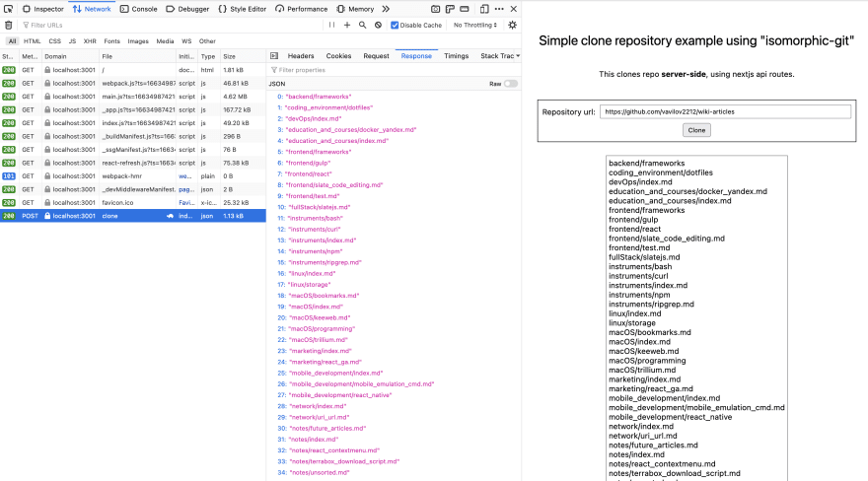Viewport: 868px width, 481px height.
Task: Select the webpack-hmr request row
Action: pyautogui.click(x=133, y=175)
